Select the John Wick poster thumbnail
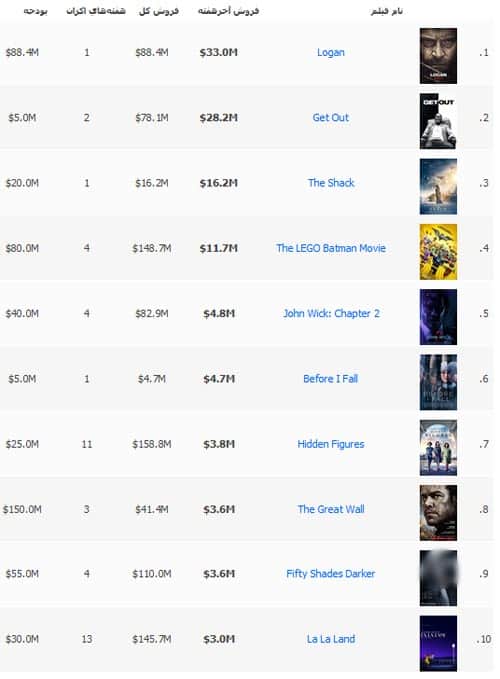Screen dimensions: 500x679 pyautogui.click(x=438, y=317)
